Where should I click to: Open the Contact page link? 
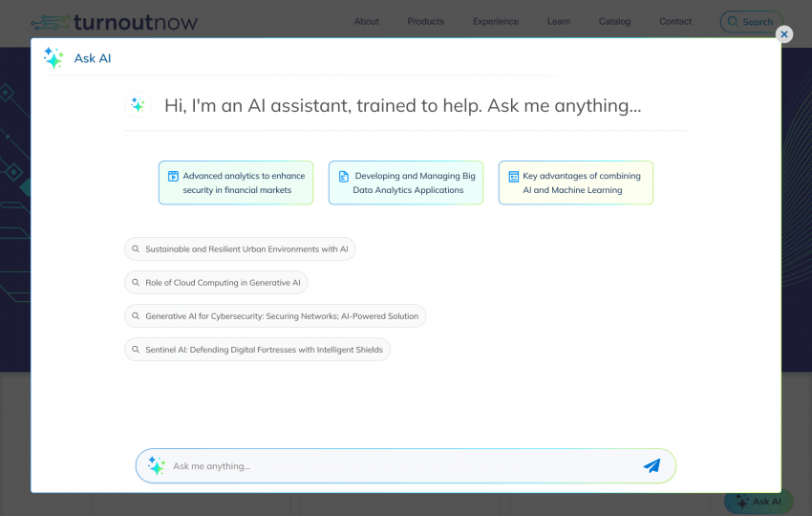675,21
